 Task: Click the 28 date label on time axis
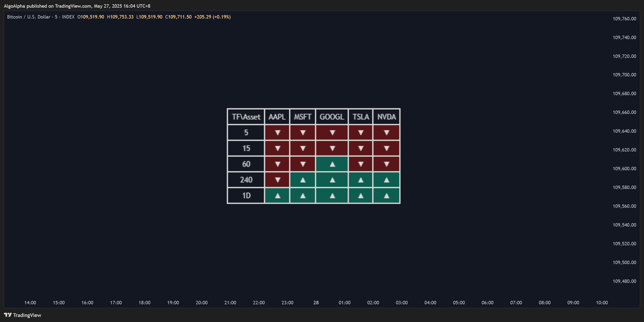[x=316, y=303]
